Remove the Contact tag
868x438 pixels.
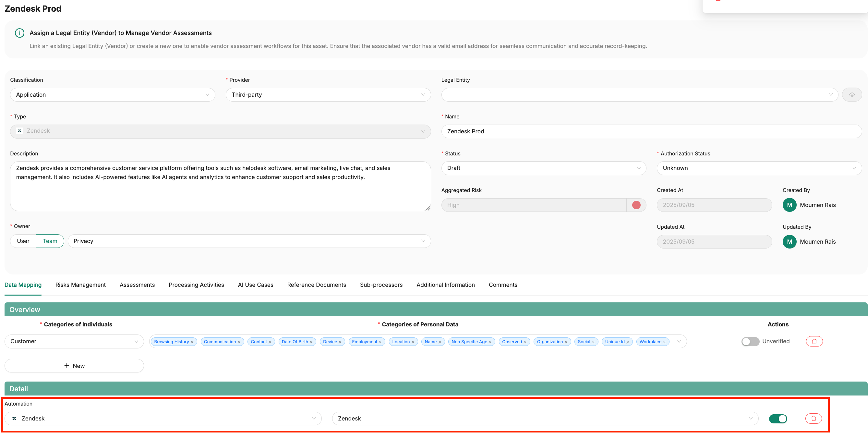[270, 342]
